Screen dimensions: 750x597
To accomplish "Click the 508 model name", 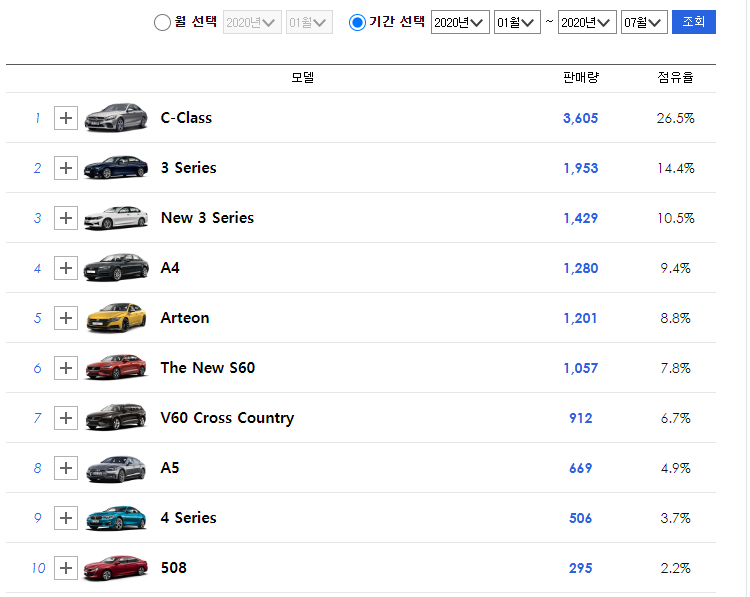I will (174, 568).
